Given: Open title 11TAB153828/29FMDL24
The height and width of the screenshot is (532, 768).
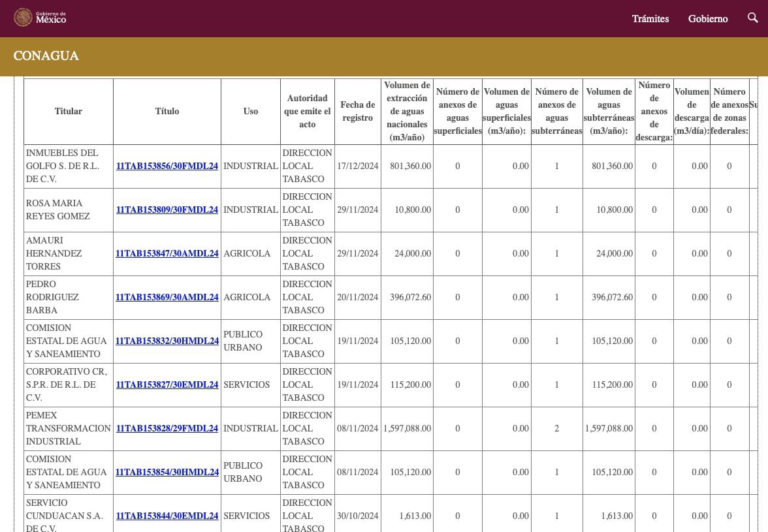Looking at the screenshot, I should (x=167, y=428).
